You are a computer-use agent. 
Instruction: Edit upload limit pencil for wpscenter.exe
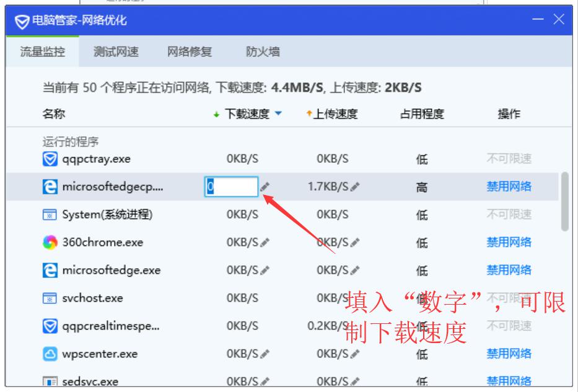(354, 354)
